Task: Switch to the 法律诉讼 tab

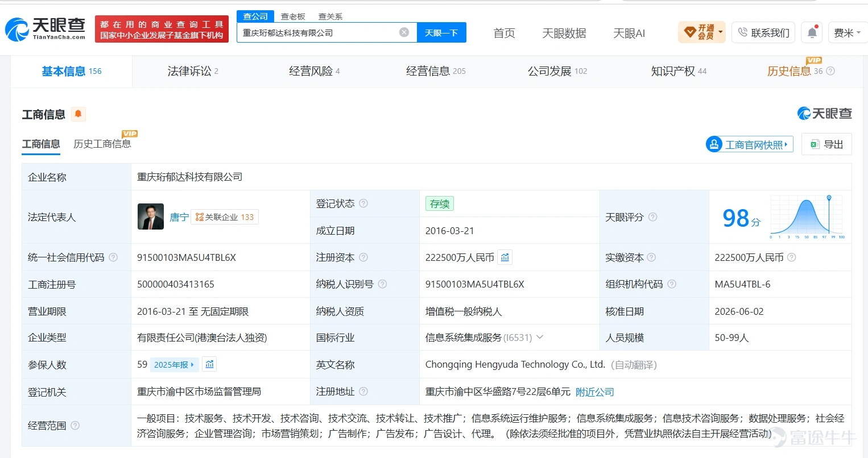Action: pos(193,71)
